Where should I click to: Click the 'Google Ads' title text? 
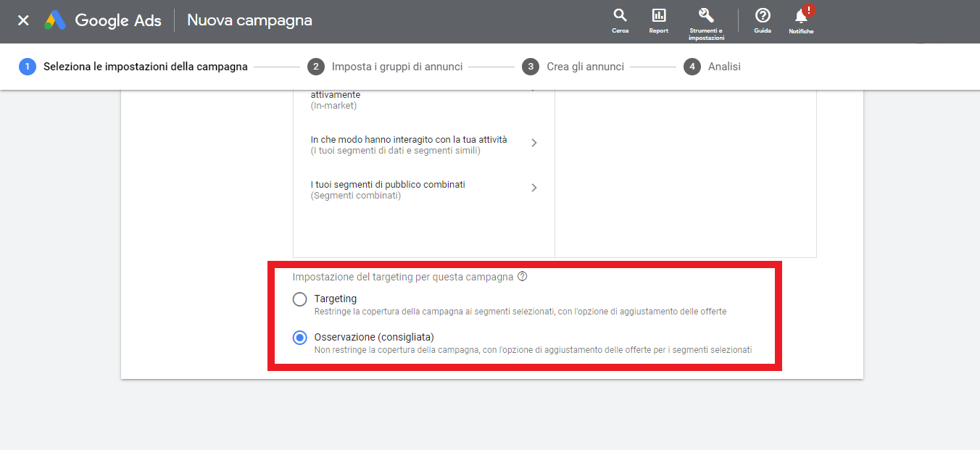[118, 20]
